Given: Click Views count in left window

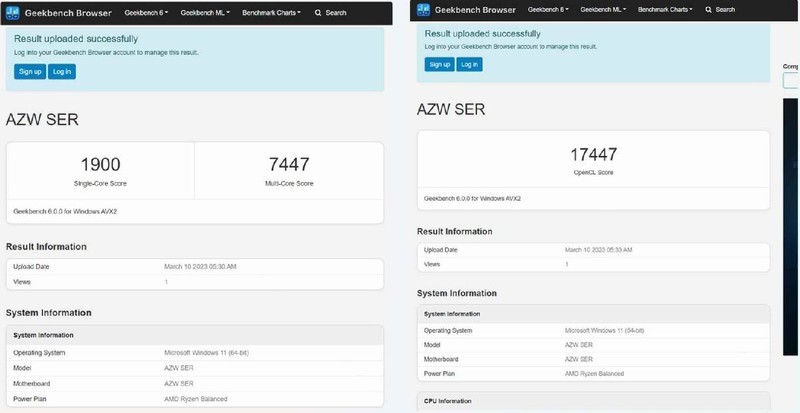Looking at the screenshot, I should (x=166, y=282).
